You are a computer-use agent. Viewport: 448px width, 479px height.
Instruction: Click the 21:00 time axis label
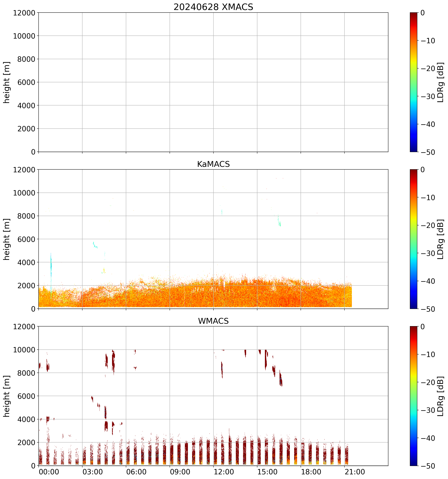pos(355,472)
